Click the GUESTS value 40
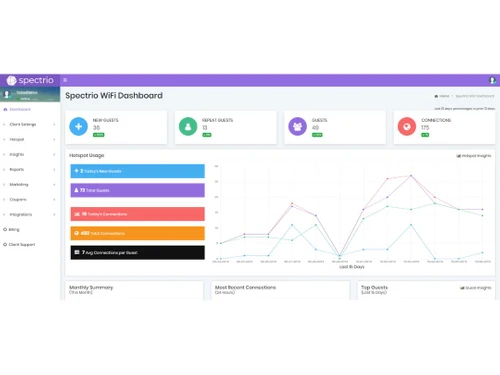 315,128
